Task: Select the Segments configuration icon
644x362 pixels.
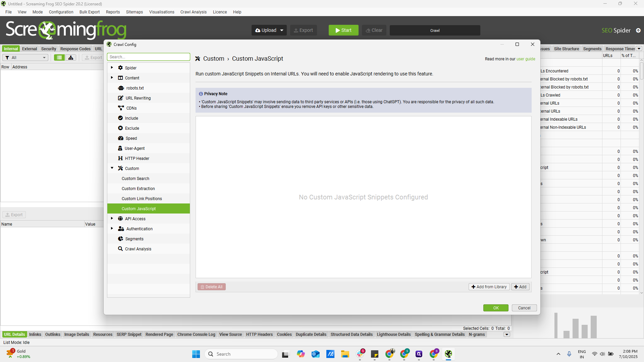Action: (120, 239)
